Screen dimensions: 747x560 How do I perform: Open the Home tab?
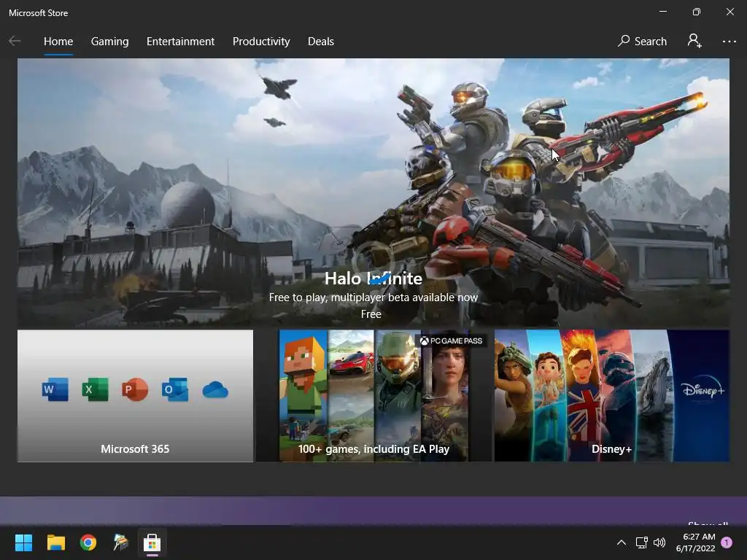(x=58, y=42)
